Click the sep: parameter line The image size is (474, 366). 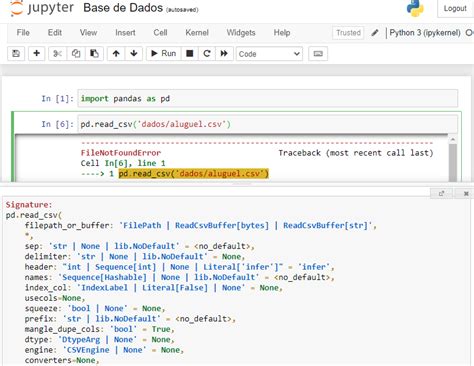(x=139, y=246)
